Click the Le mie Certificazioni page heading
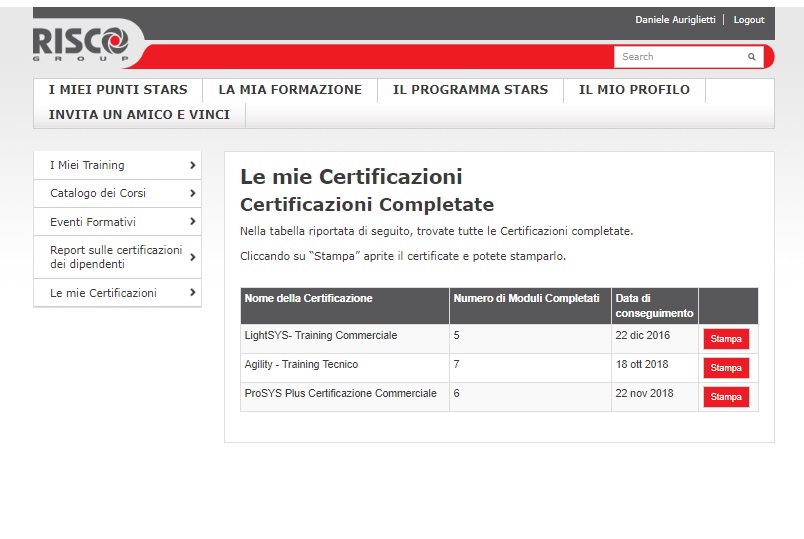 pyautogui.click(x=351, y=176)
